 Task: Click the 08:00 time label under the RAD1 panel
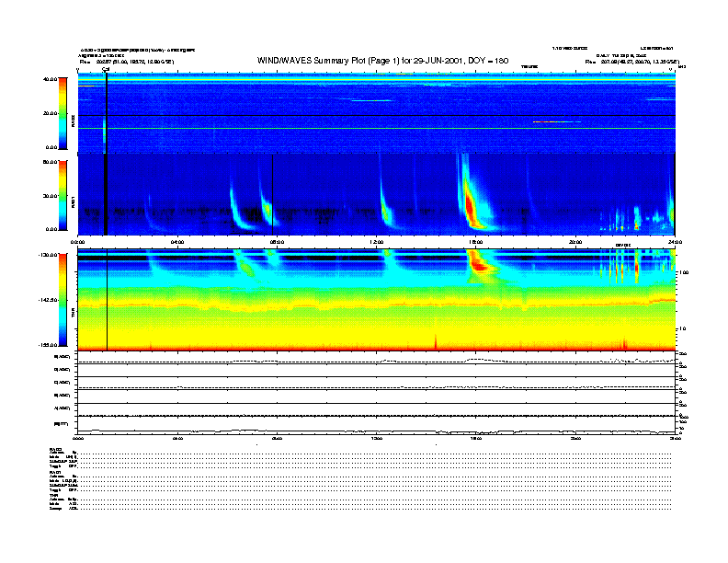point(277,242)
